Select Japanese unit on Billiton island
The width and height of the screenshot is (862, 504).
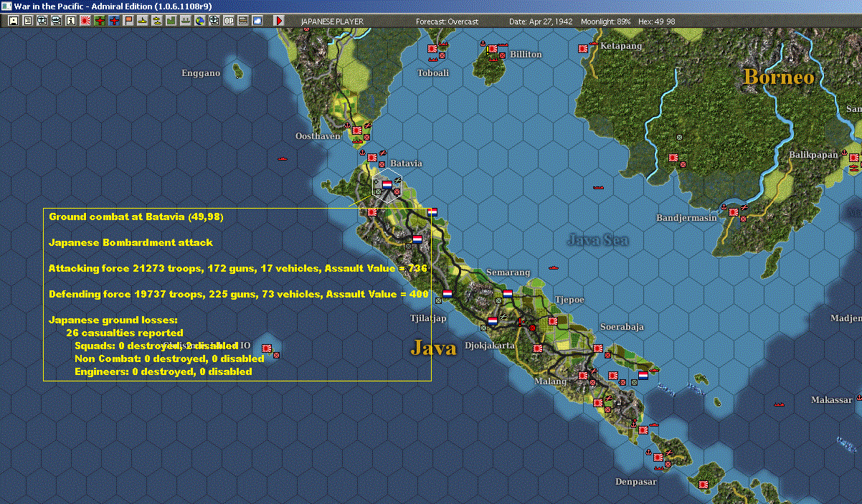pos(493,49)
